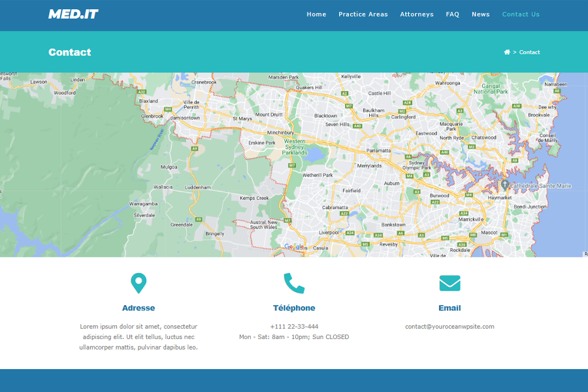Click Castle Hill label on map
Image resolution: width=588 pixels, height=392 pixels.
[x=380, y=93]
